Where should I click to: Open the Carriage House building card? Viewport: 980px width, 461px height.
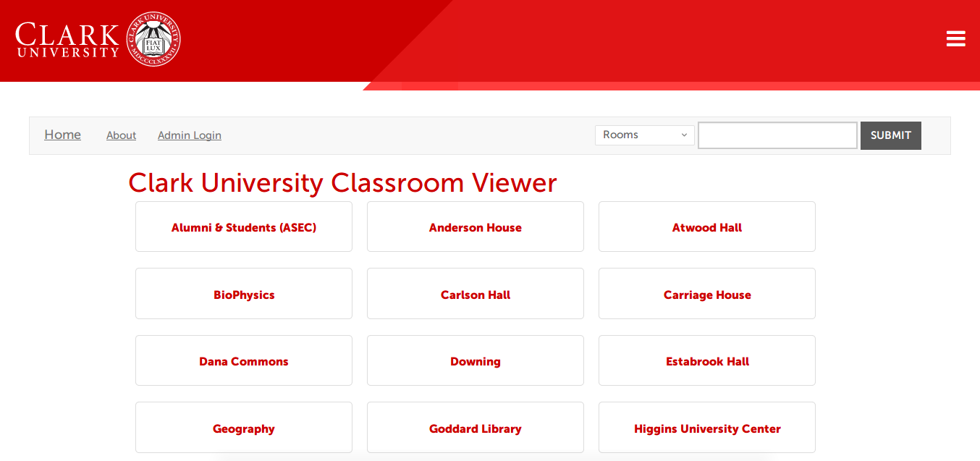(x=707, y=294)
